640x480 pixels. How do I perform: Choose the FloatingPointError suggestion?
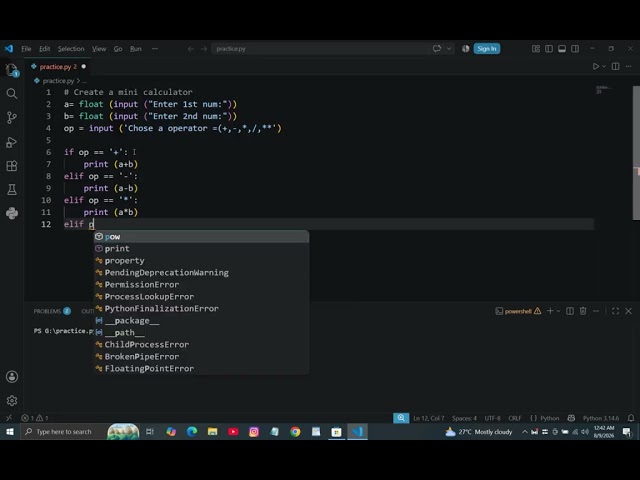point(201,369)
